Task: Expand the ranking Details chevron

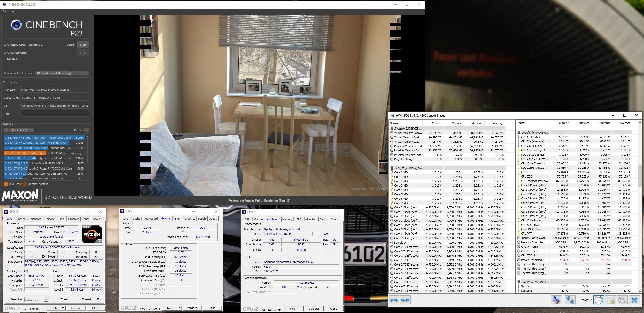Action: click(87, 130)
